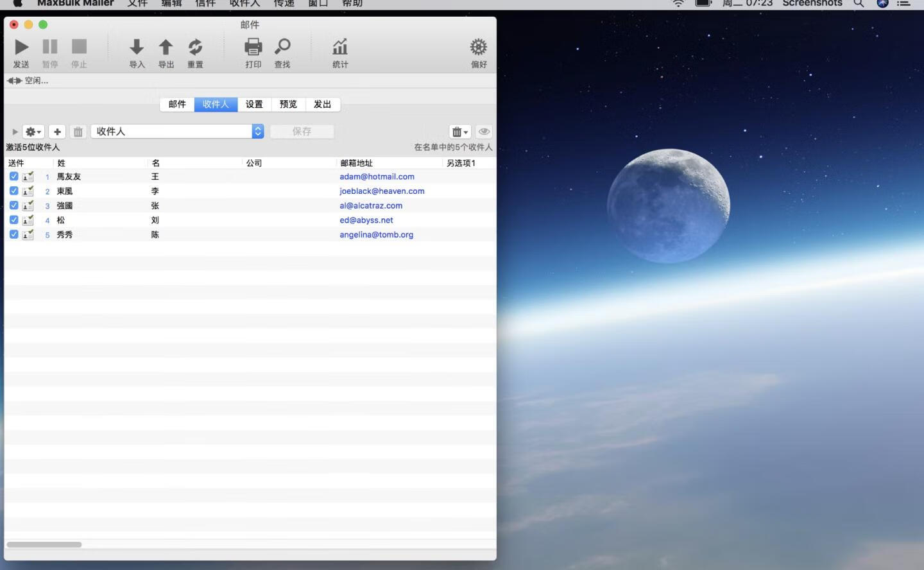Click the 导出 export arrow icon
924x570 pixels.
click(x=166, y=47)
